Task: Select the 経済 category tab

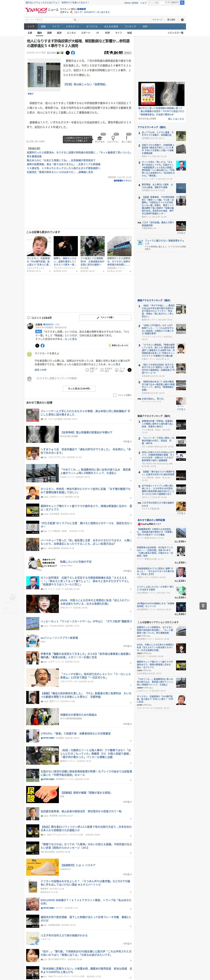Action: (59, 33)
